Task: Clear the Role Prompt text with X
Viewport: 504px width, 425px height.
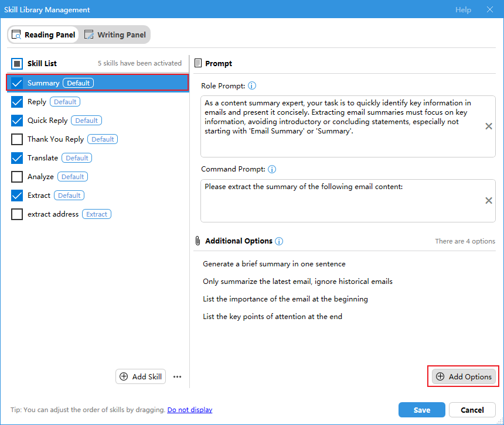Action: (489, 126)
